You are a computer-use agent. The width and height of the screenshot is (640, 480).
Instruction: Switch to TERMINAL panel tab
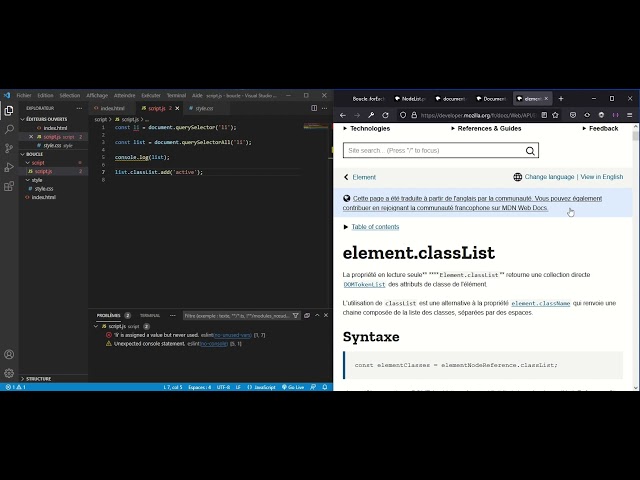150,316
